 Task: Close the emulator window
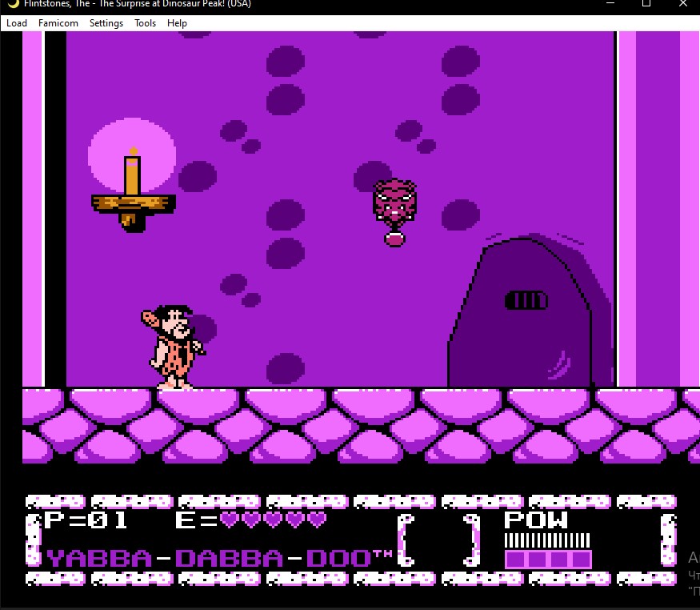pos(682,4)
